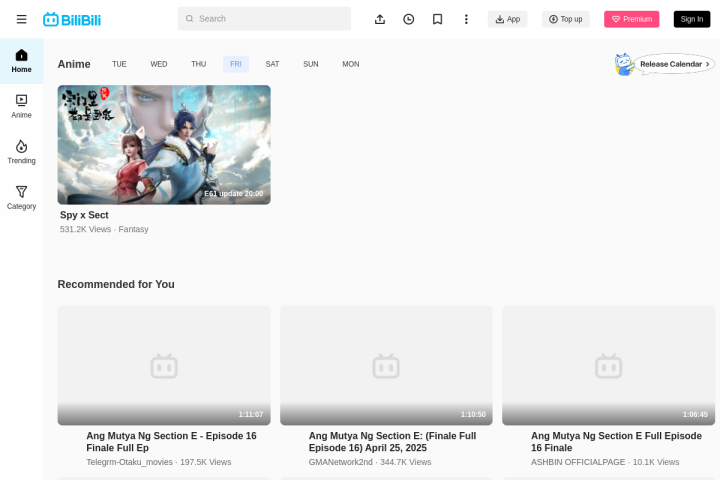Open the Release Calendar link
The image size is (720, 480).
coord(675,64)
